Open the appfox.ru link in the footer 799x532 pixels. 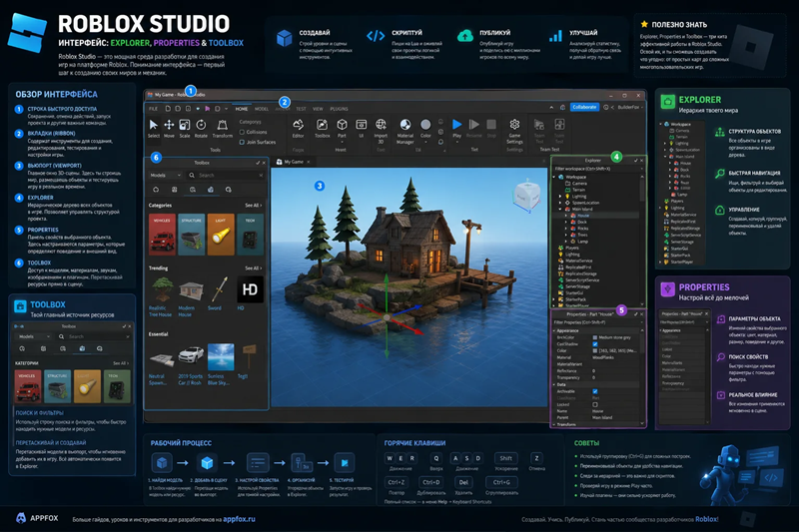click(239, 519)
